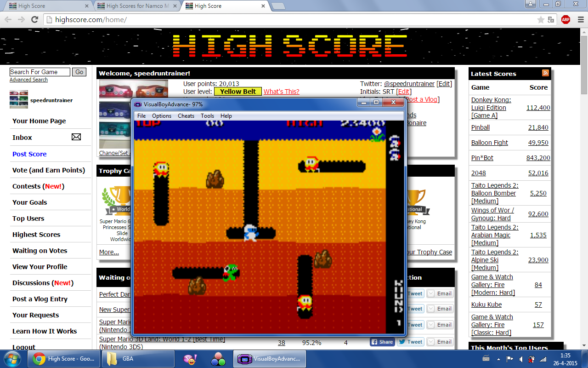
Task: Open the Cheats menu in VisualBoyAdvance
Action: 186,116
